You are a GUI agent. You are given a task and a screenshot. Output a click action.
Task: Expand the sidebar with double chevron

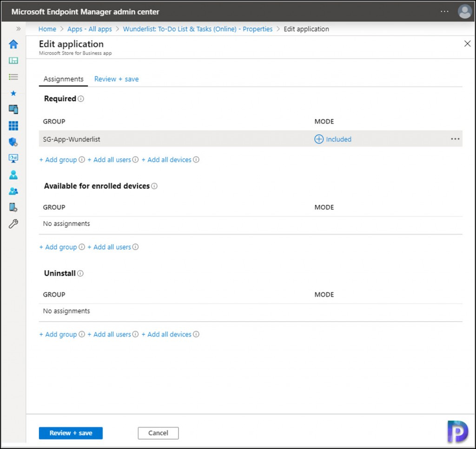coord(19,29)
